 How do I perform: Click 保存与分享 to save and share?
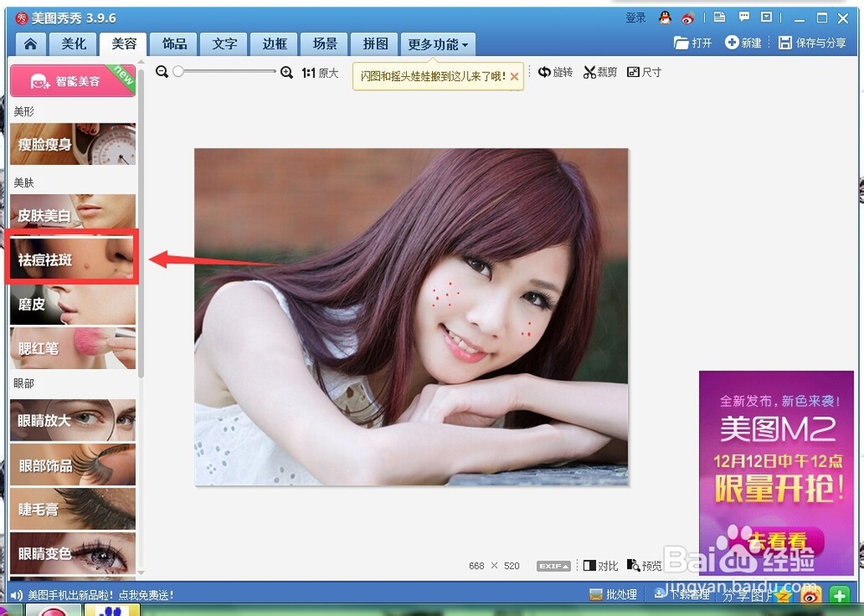(812, 42)
